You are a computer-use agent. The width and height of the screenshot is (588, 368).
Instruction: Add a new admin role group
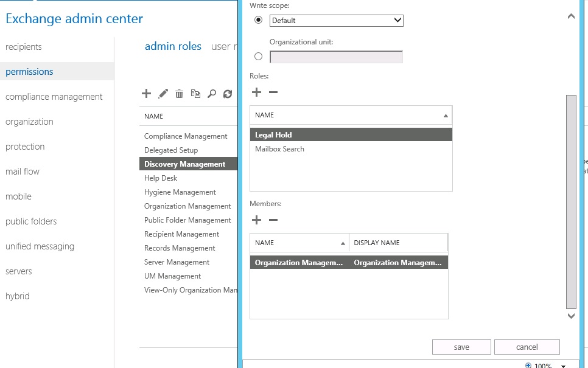[x=146, y=93]
